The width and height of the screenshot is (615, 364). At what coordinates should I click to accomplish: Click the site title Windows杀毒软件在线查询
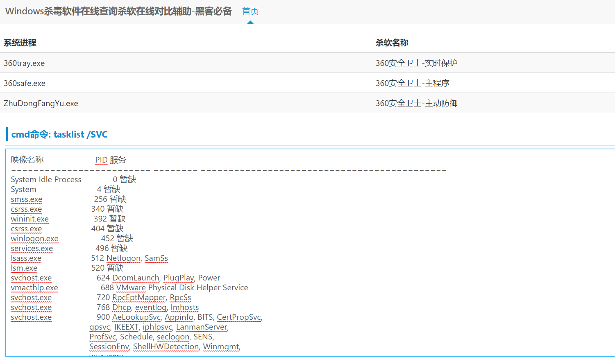[118, 11]
